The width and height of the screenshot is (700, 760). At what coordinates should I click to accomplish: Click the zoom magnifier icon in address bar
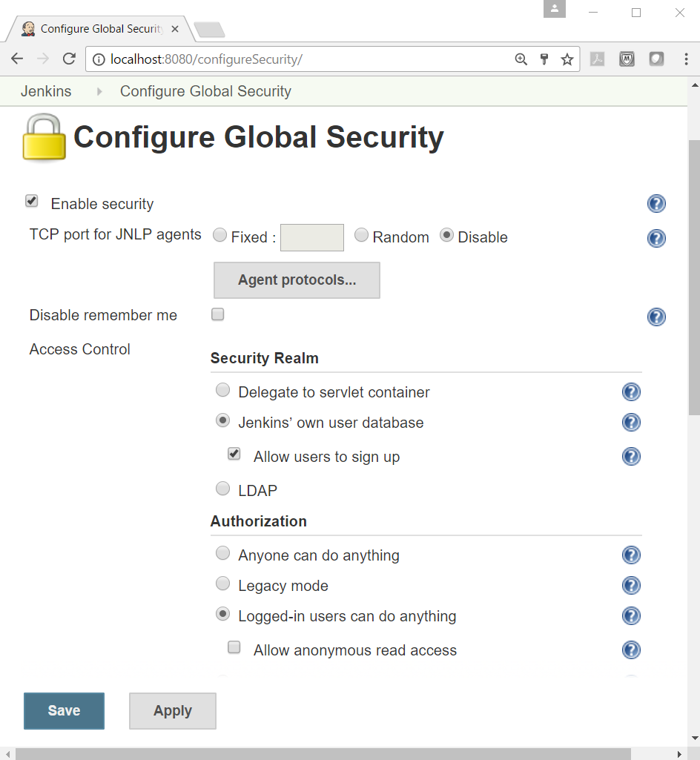coord(521,59)
